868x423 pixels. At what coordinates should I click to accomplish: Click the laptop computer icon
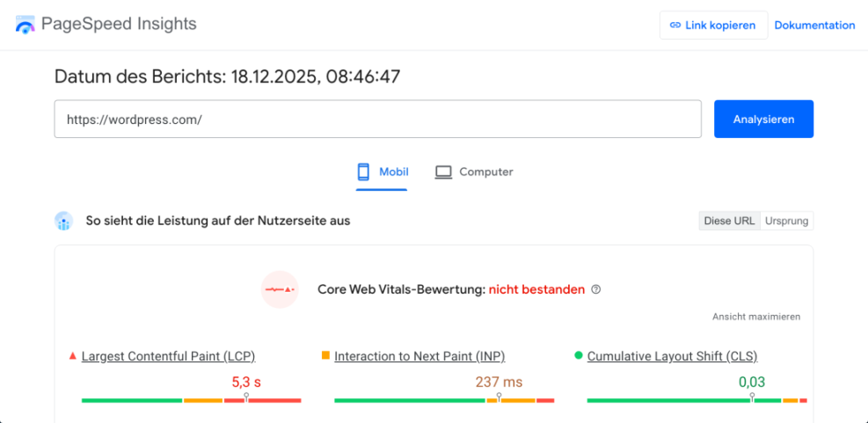(x=443, y=172)
